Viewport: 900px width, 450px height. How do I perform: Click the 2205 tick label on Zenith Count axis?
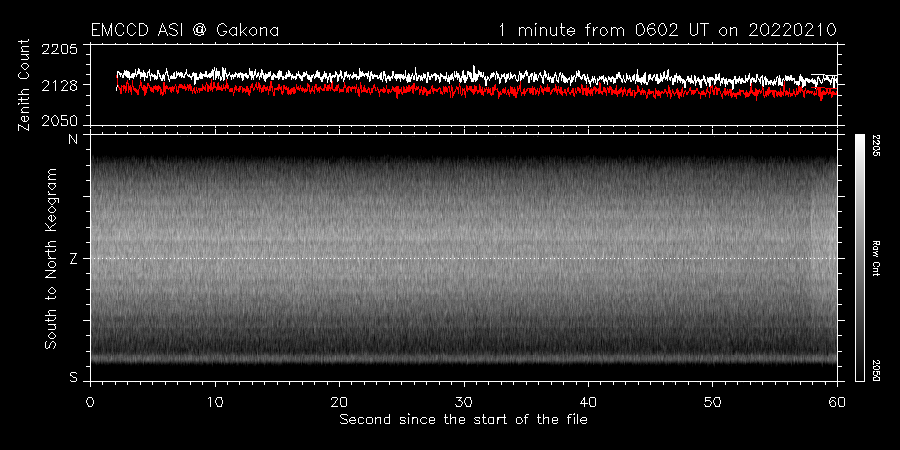point(59,49)
